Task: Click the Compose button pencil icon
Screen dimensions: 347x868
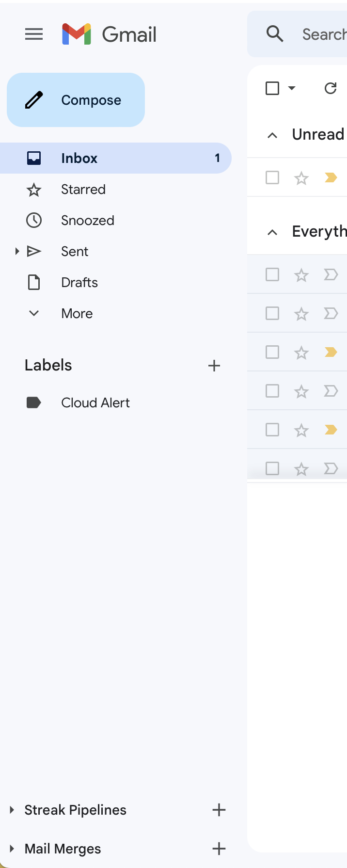Action: pyautogui.click(x=33, y=99)
